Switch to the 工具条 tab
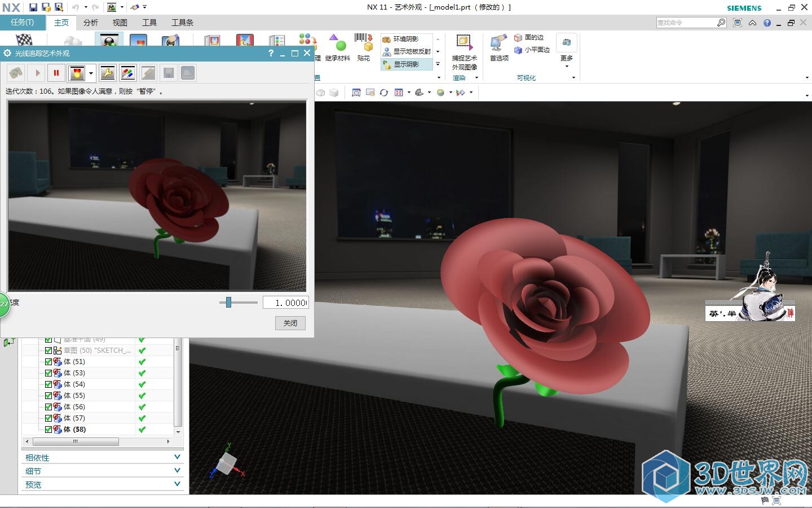Viewport: 812px width, 508px height. pos(182,23)
